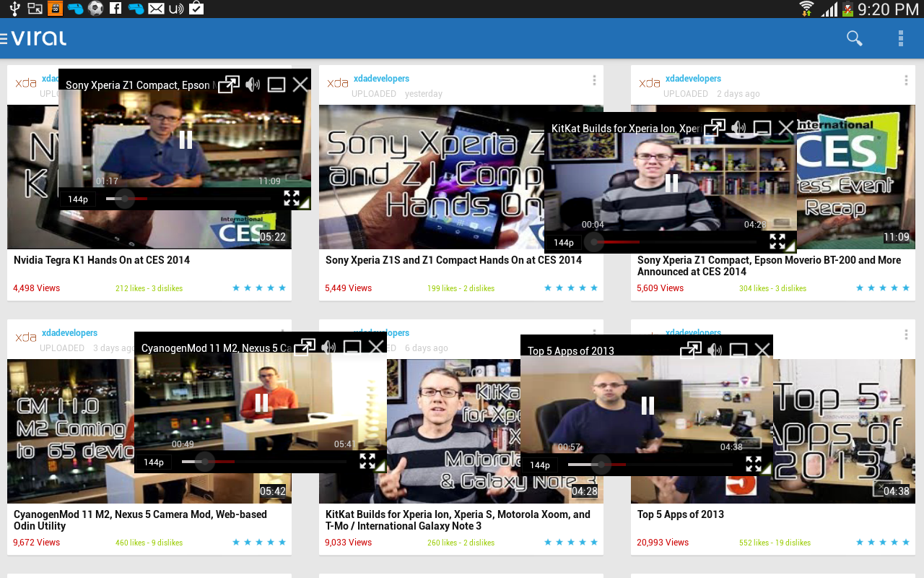Seek on the progress bar of the 00:49 player

(x=264, y=462)
